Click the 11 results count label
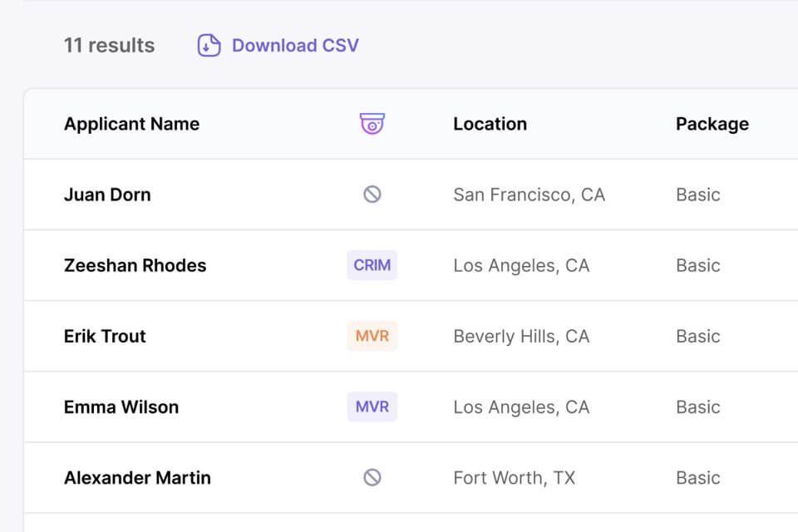 [109, 45]
